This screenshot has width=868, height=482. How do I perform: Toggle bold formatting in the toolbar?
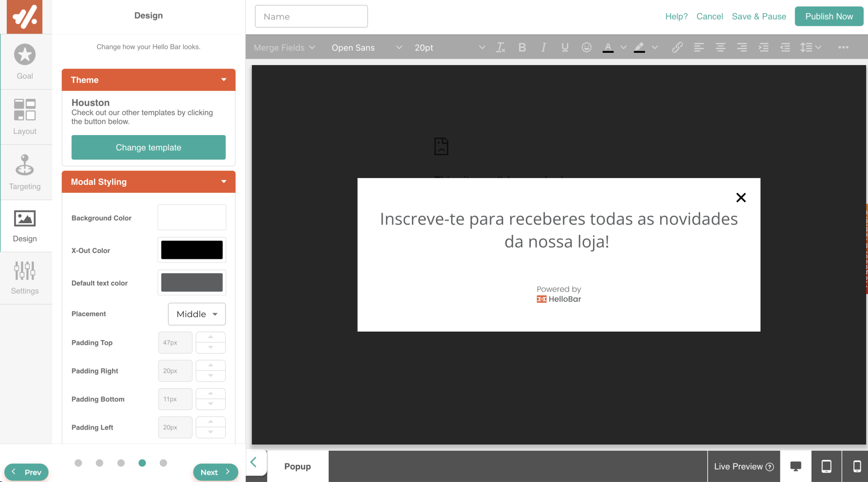[x=522, y=47]
